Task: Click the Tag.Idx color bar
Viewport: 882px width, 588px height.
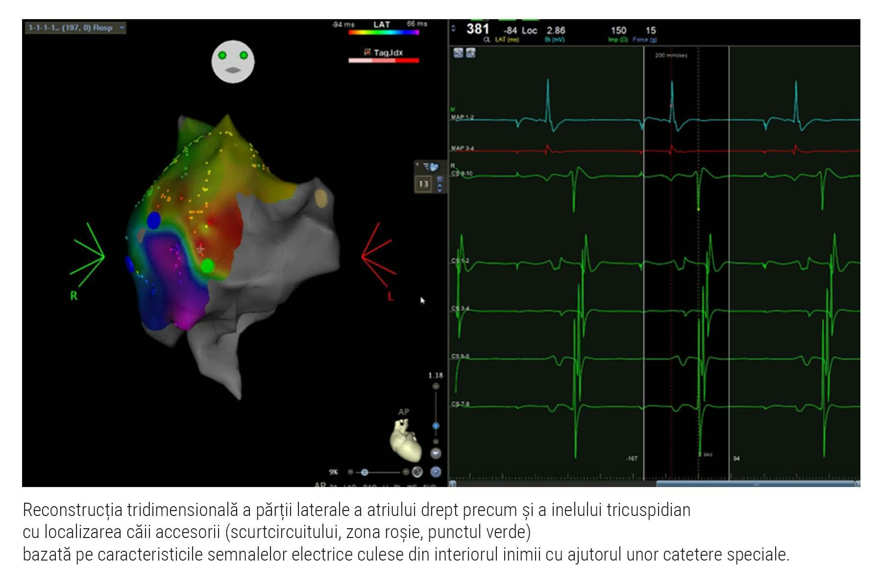Action: click(x=384, y=61)
